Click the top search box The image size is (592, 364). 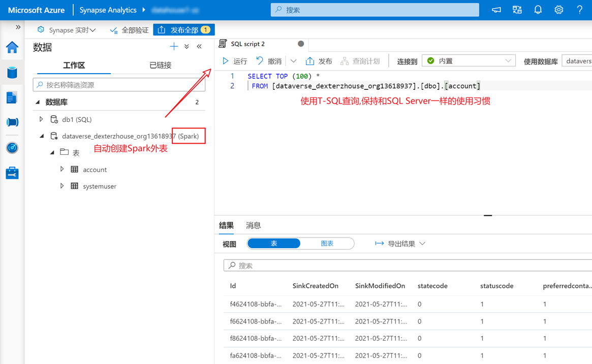click(375, 10)
